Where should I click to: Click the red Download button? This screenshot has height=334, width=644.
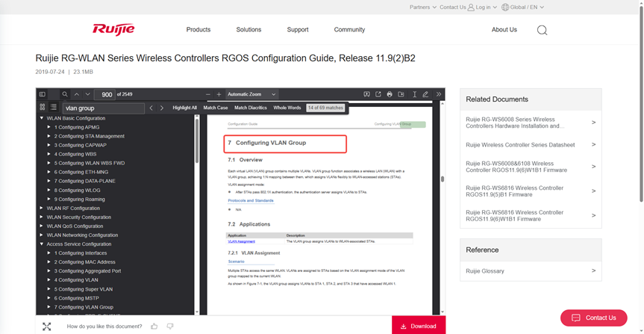pyautogui.click(x=419, y=326)
